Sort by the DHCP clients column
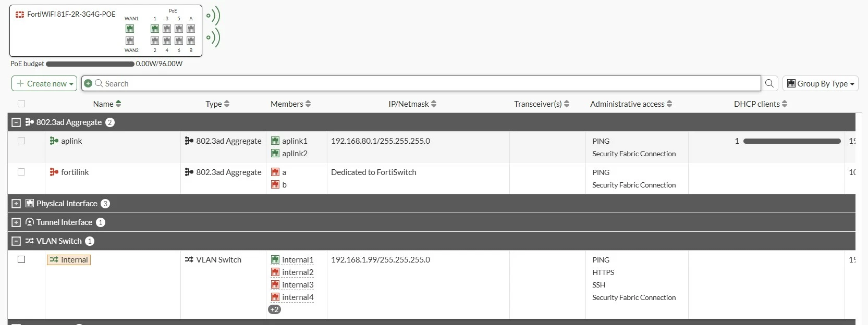Image resolution: width=868 pixels, height=325 pixels. (x=761, y=104)
